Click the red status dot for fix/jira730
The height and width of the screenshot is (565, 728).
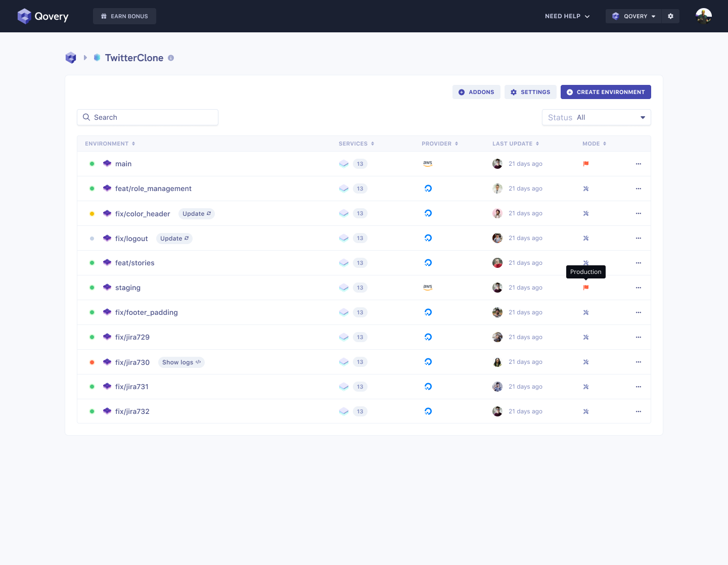coord(92,362)
